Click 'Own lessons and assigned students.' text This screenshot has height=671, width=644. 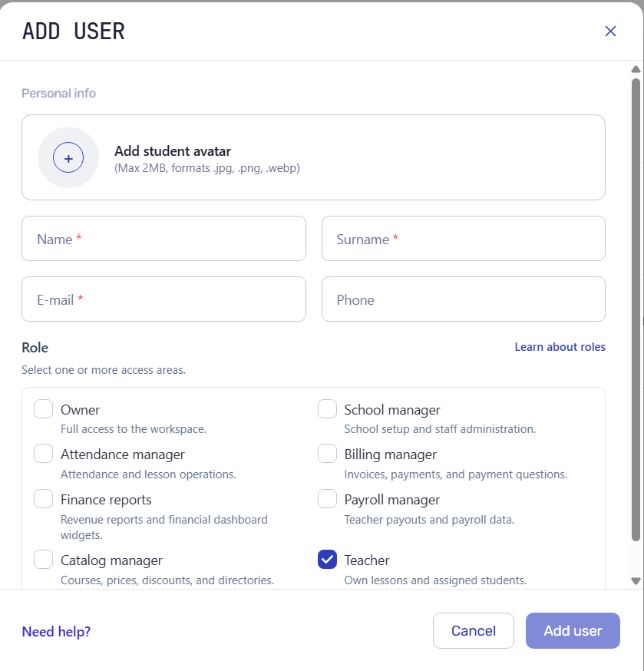coord(435,580)
